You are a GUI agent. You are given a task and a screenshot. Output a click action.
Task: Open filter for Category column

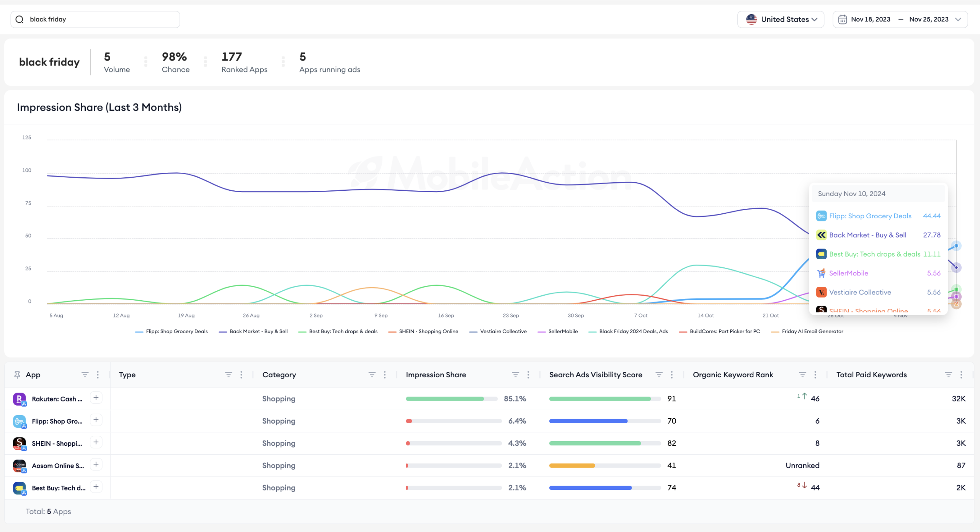(372, 375)
